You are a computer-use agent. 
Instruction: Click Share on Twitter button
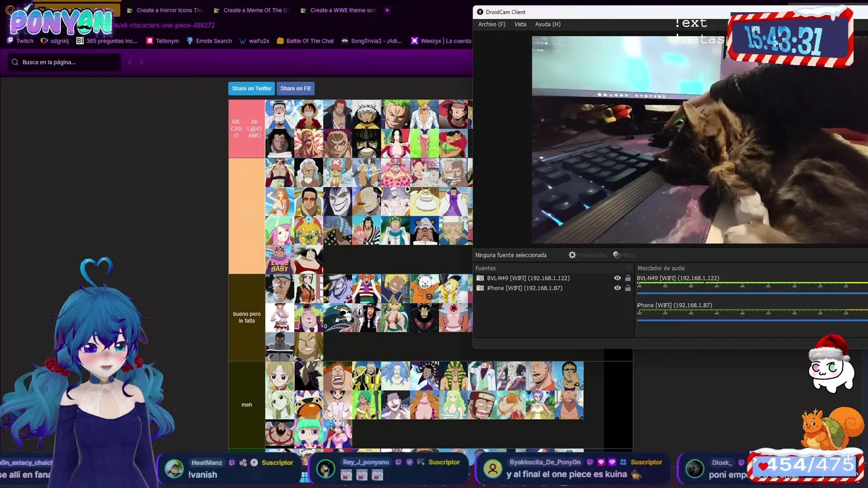tap(252, 88)
